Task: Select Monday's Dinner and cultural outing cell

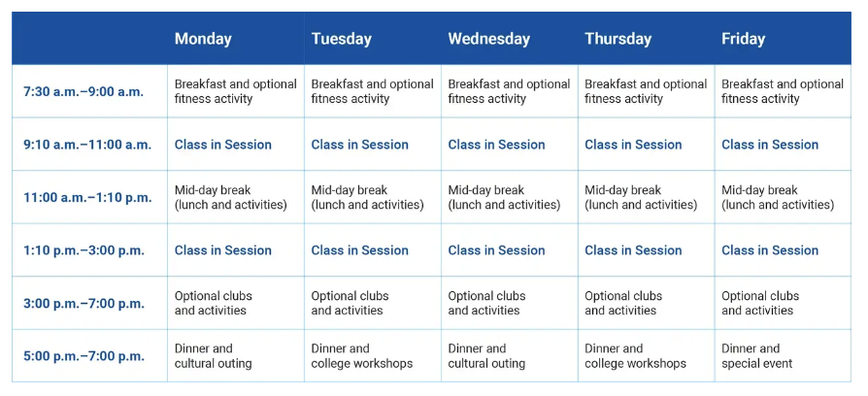Action: tap(213, 356)
